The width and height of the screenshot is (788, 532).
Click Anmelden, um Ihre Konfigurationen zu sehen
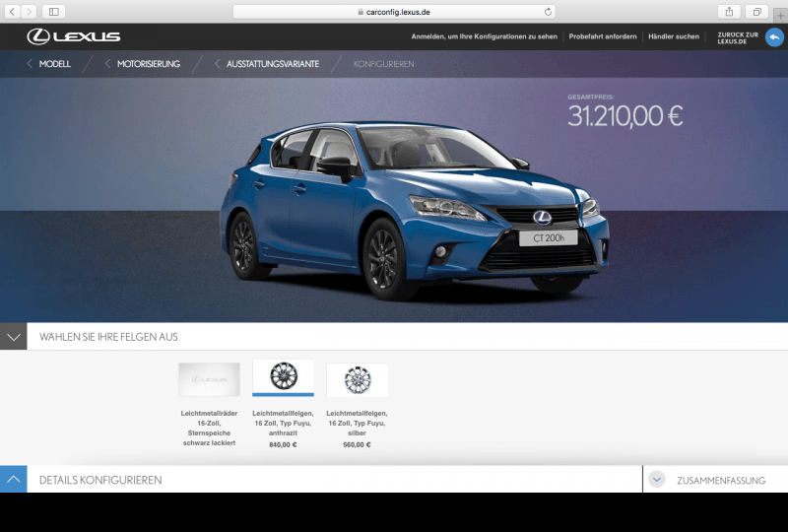(x=484, y=36)
